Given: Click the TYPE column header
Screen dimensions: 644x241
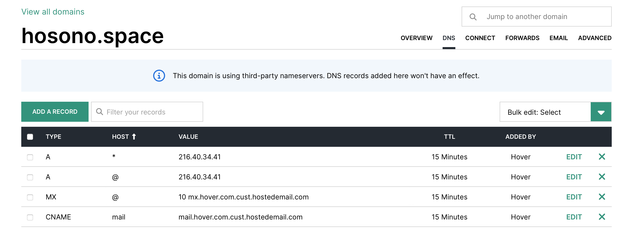Looking at the screenshot, I should (53, 137).
